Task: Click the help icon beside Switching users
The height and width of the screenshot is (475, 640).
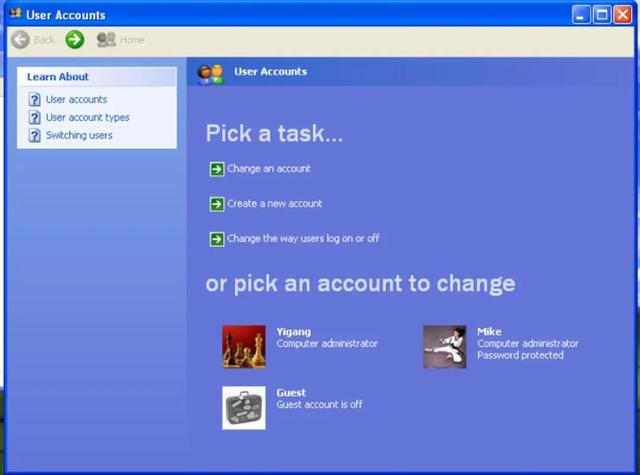Action: tap(35, 136)
